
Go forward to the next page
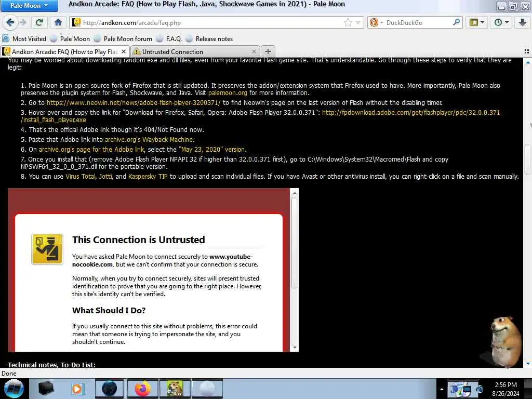[x=23, y=23]
